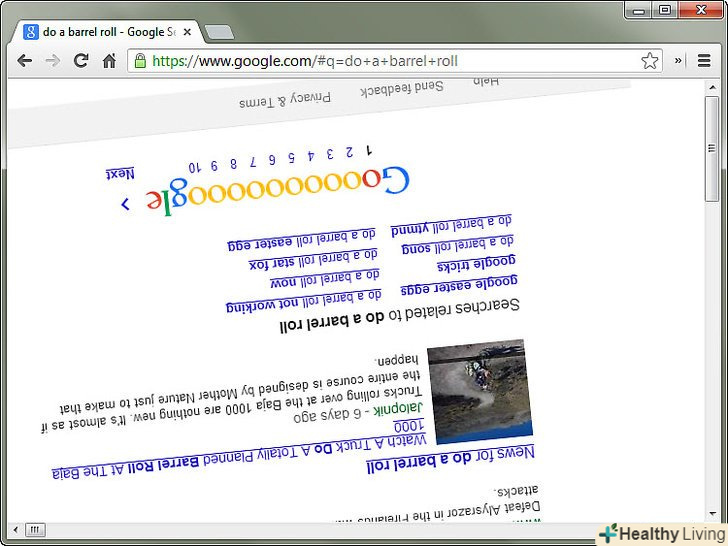Click the browser Forward arrow
Image resolution: width=728 pixels, height=546 pixels.
52,61
